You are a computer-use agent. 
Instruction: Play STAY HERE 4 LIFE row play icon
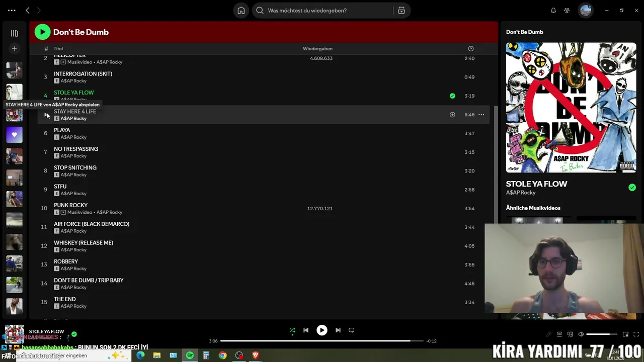[x=46, y=115]
